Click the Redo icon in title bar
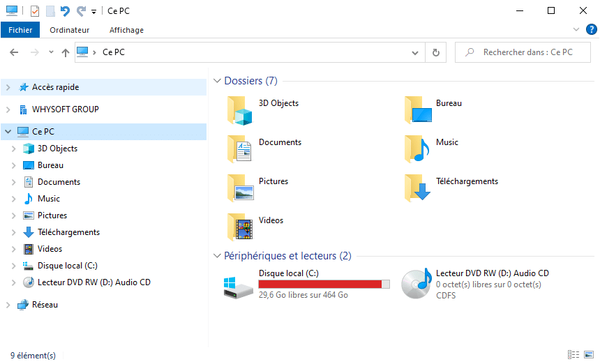 [x=81, y=11]
